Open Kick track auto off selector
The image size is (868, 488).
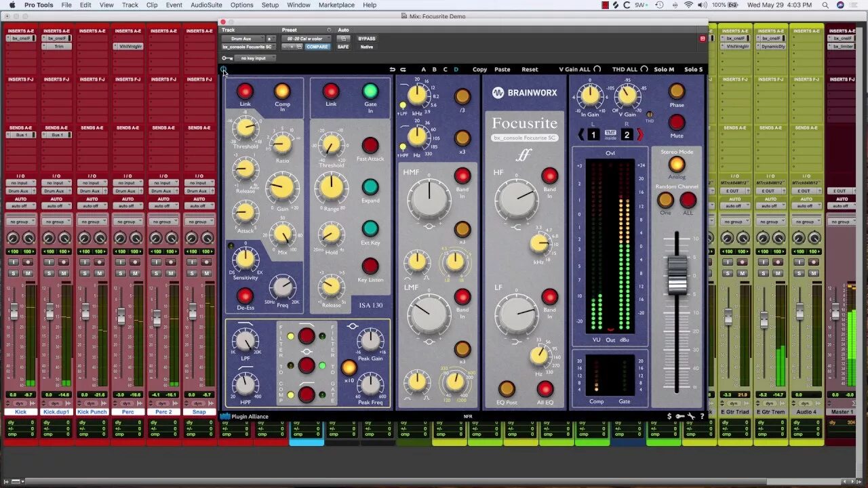(21, 206)
